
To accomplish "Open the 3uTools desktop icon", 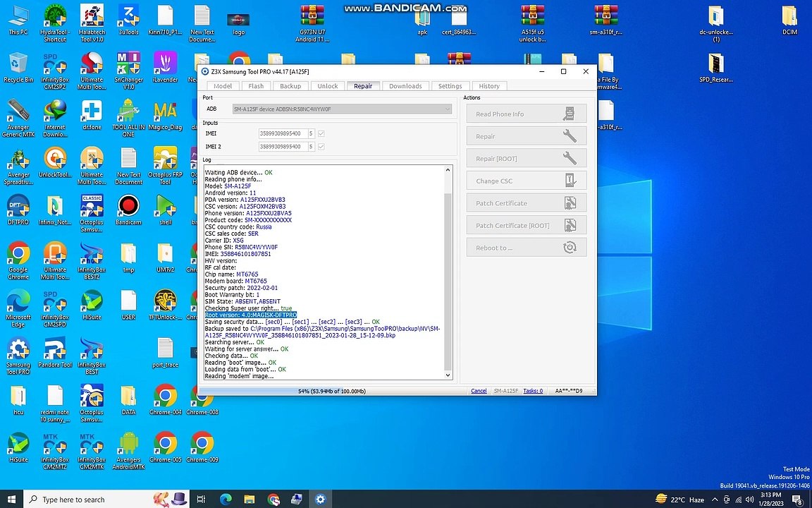I will click(128, 20).
